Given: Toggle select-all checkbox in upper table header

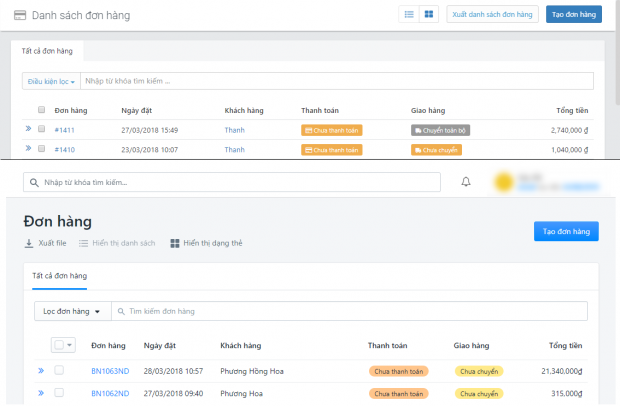Looking at the screenshot, I should [x=42, y=110].
